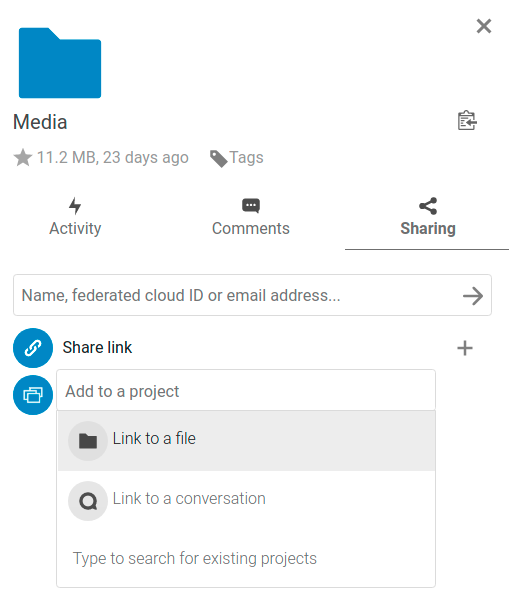Close the details sidebar

pyautogui.click(x=484, y=26)
